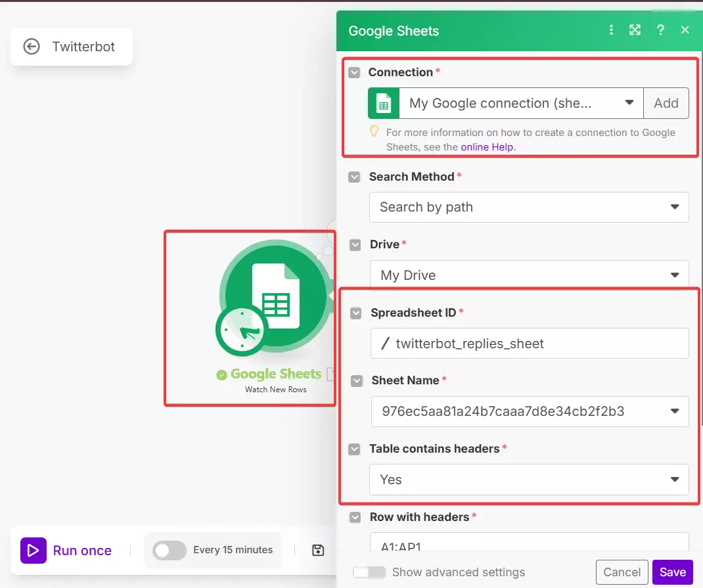The image size is (703, 588).
Task: Click the Run once label
Action: coord(82,551)
